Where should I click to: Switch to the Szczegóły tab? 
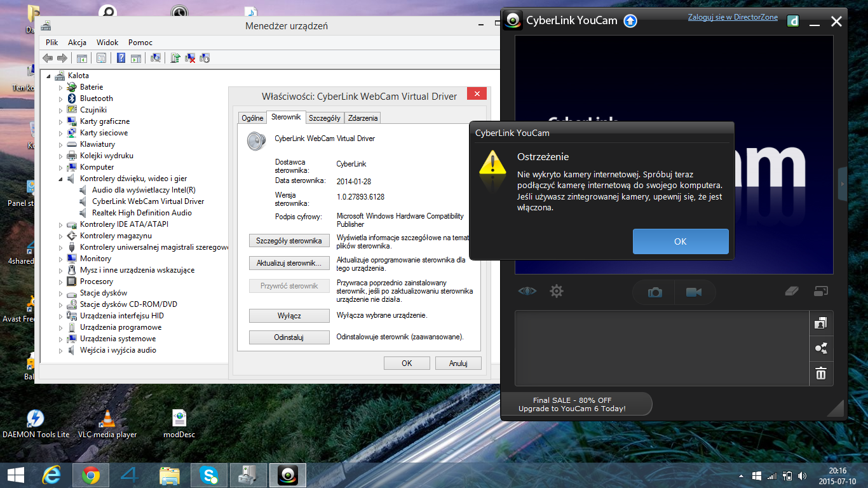[x=325, y=118]
